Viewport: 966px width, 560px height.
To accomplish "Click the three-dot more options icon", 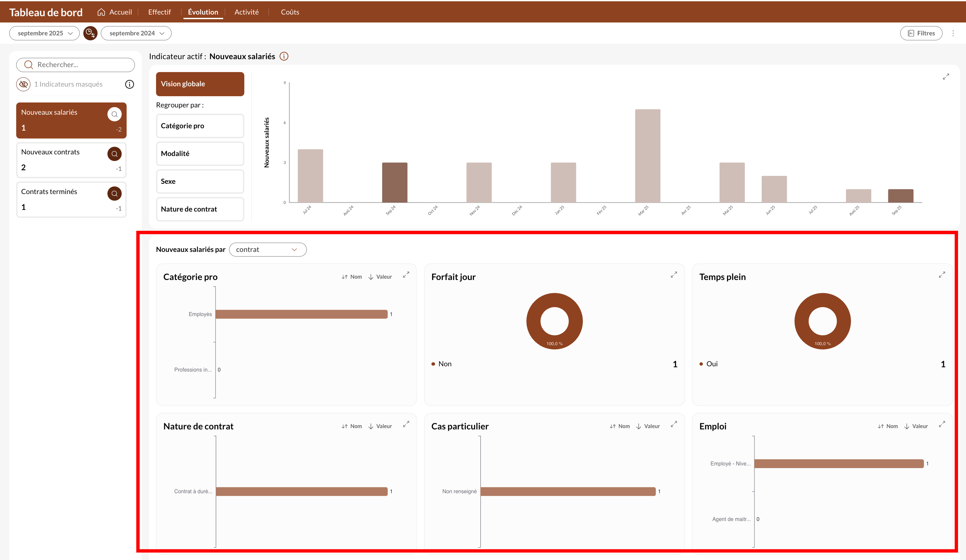I will [x=953, y=33].
